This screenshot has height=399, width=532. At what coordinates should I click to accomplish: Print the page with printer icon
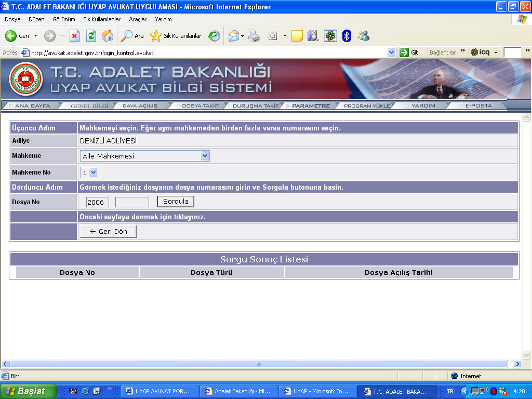point(254,36)
